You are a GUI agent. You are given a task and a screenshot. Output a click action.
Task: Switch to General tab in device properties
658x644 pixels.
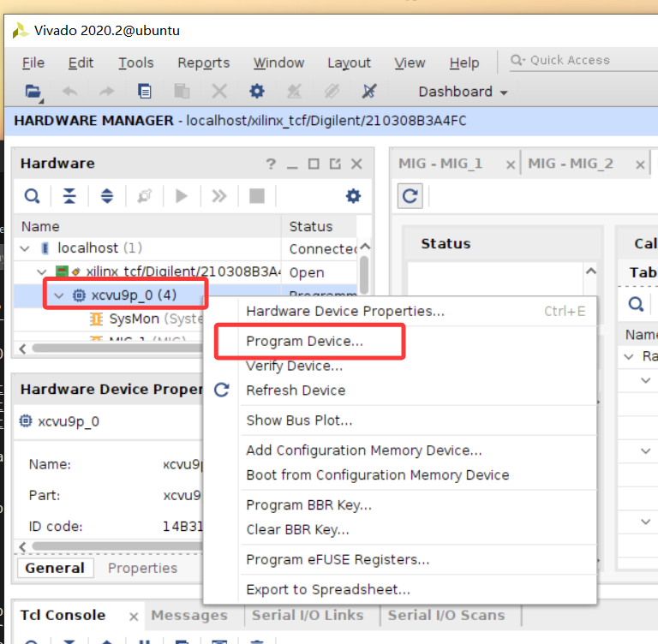(55, 568)
